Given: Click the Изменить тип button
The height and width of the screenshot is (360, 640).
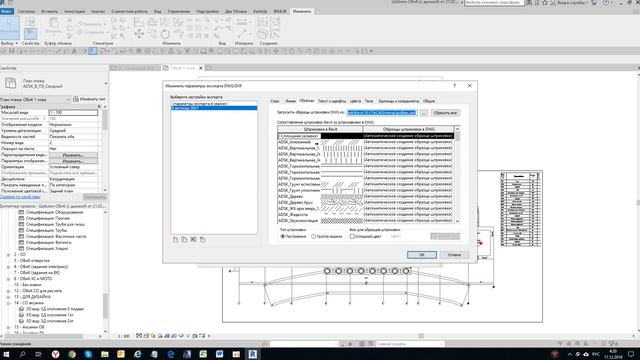Looking at the screenshot, I should pyautogui.click(x=89, y=99).
